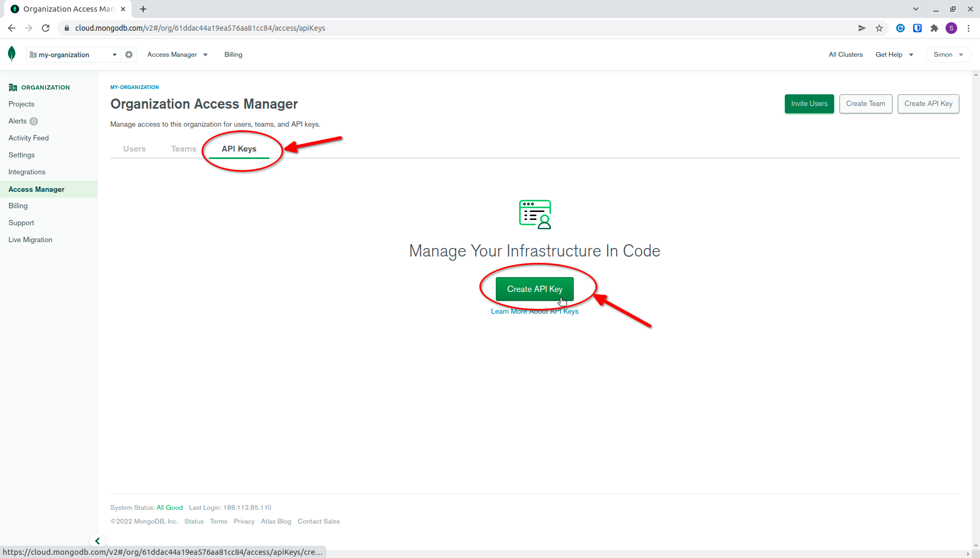Open Chrome three-dot menu

(x=968, y=28)
